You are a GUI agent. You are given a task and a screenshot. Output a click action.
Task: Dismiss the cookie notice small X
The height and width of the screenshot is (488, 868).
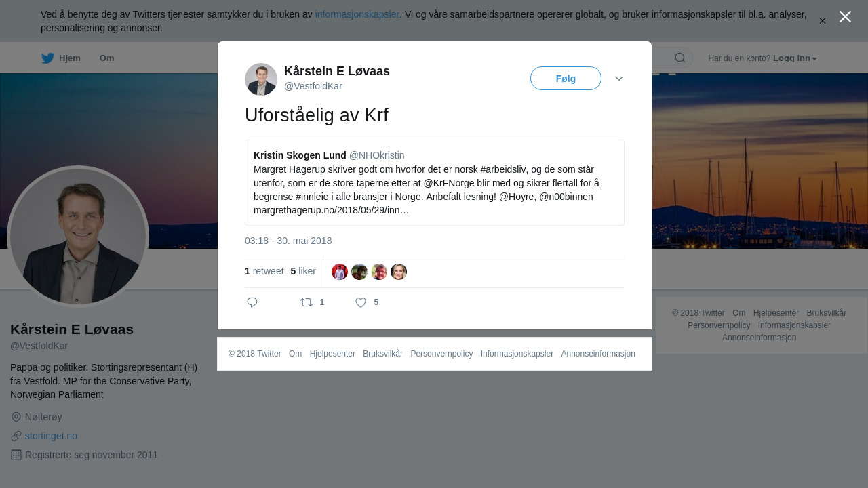822,21
